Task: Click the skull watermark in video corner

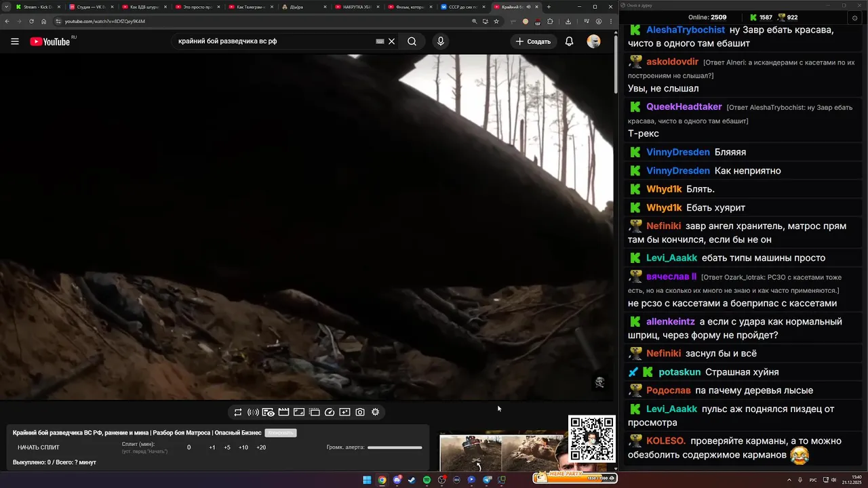Action: coord(599,382)
